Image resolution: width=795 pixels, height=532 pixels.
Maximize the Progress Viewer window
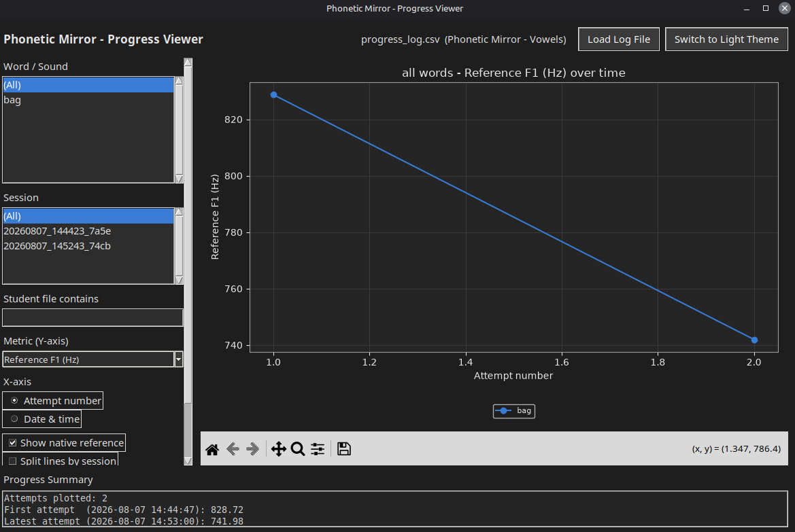point(766,8)
